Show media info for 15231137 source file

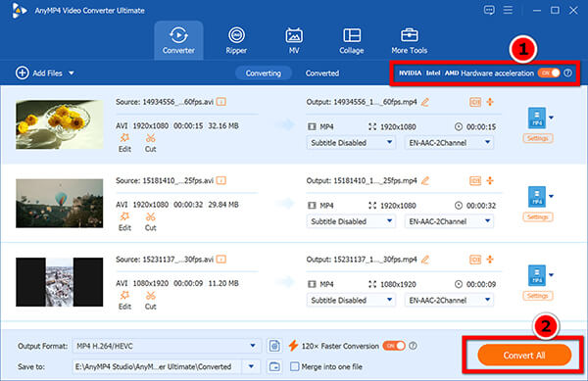click(x=221, y=260)
